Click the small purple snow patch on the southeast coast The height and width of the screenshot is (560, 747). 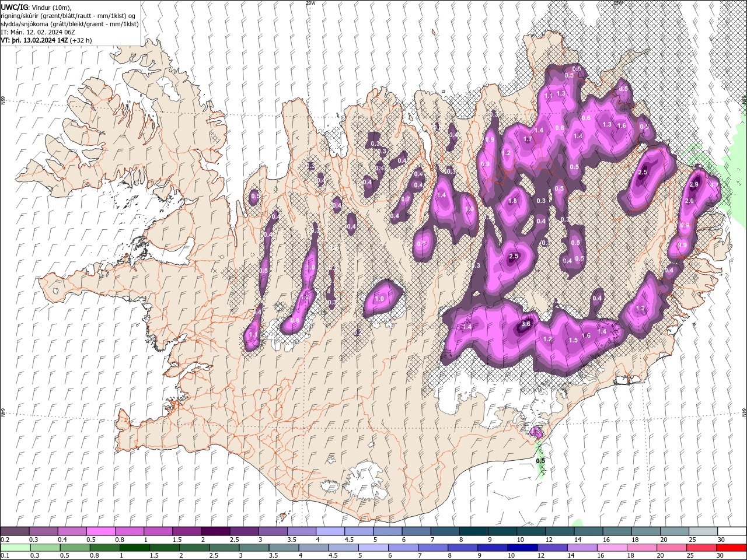pos(536,432)
